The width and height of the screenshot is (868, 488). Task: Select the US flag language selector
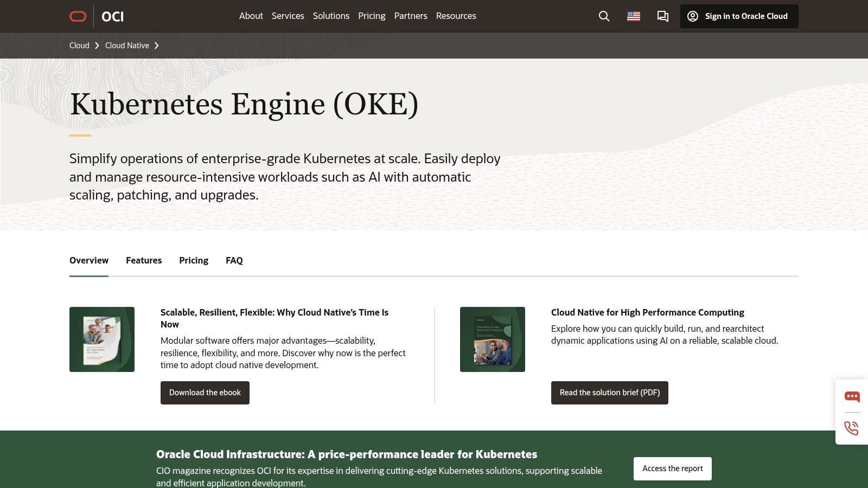[633, 16]
